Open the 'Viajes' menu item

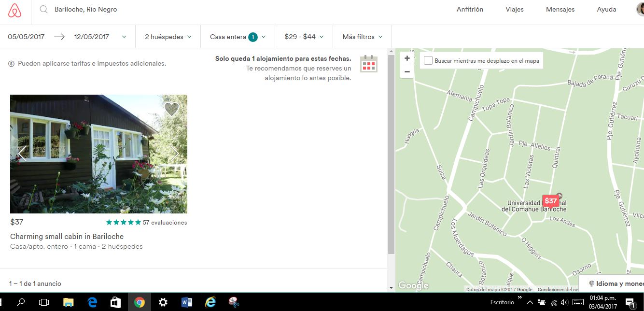[514, 9]
